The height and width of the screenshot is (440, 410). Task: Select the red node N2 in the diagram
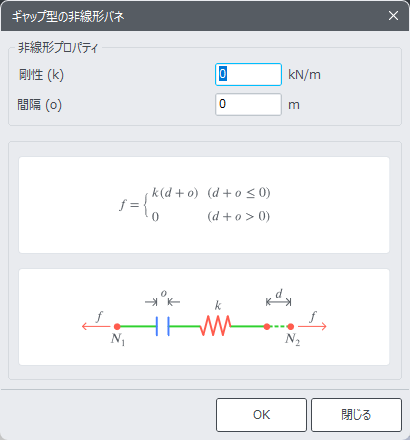pyautogui.click(x=290, y=326)
